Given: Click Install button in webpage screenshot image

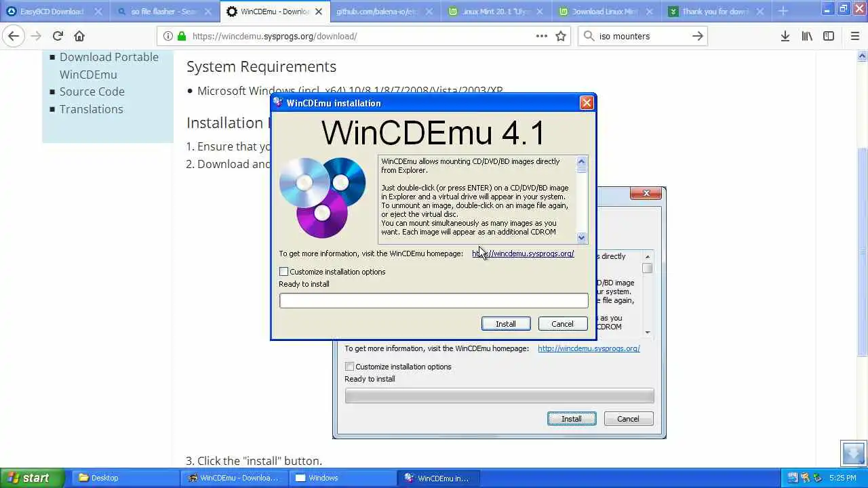Looking at the screenshot, I should 572,419.
